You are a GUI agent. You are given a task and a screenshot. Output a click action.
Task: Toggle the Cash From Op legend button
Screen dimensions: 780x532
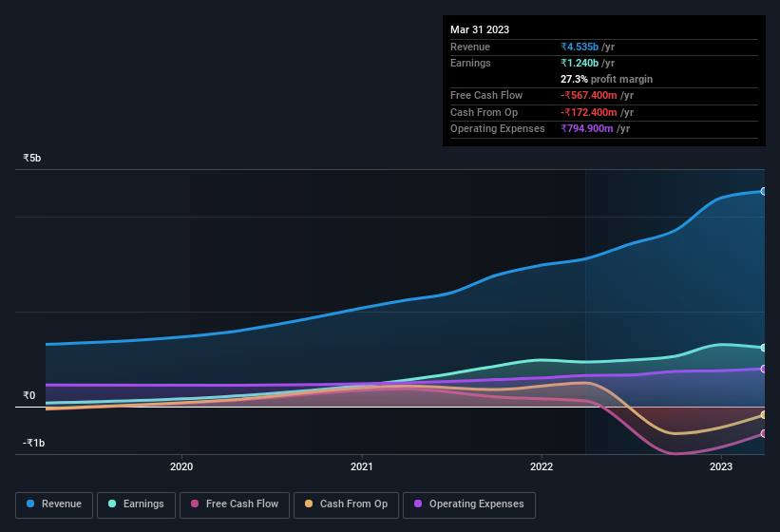pos(346,504)
